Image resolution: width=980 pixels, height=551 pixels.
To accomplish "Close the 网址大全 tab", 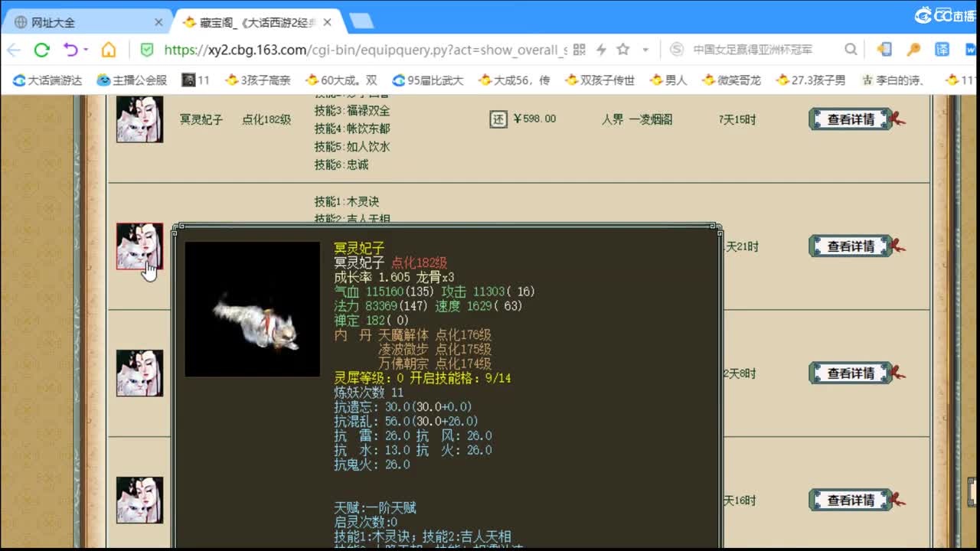I will [x=158, y=22].
